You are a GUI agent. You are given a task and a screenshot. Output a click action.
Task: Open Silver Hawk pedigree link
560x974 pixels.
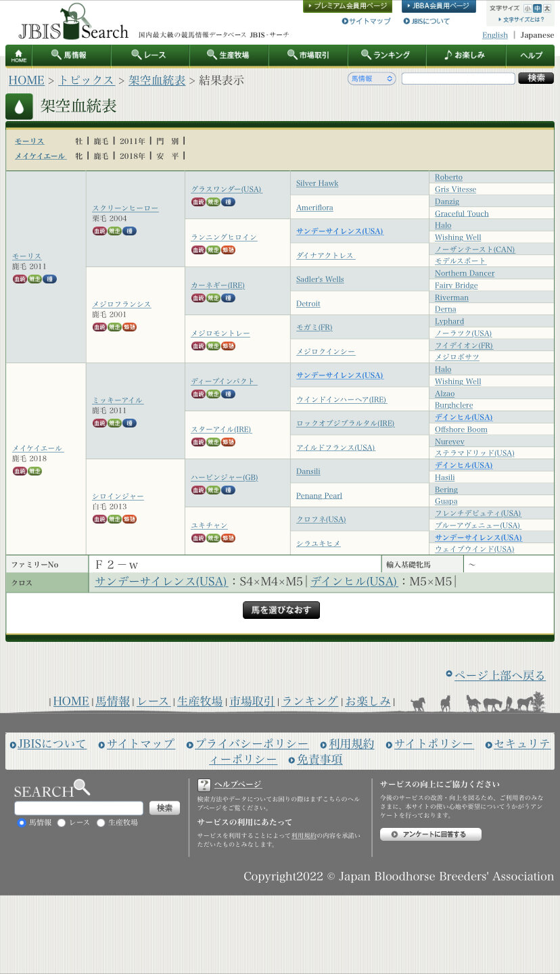tap(317, 183)
